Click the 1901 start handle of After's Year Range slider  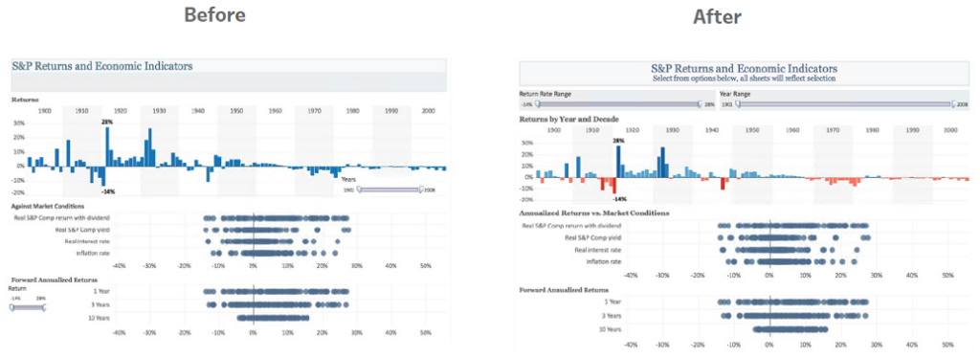[x=738, y=105]
